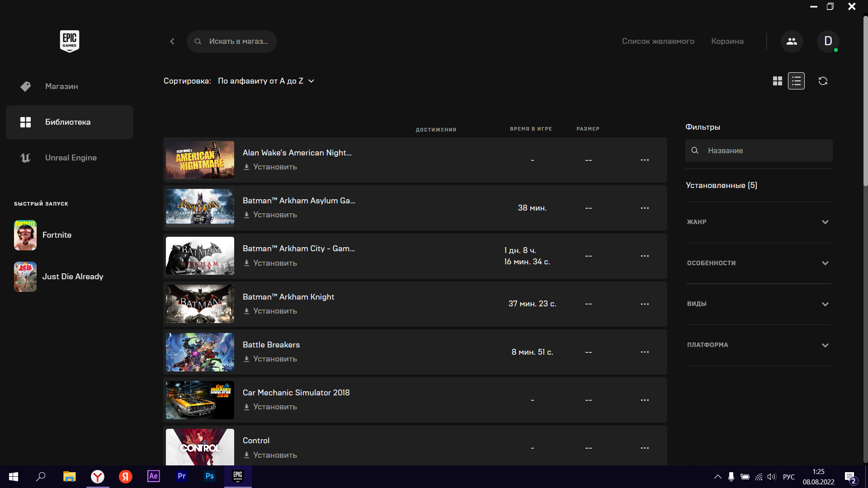Switch library to grid view

point(777,81)
